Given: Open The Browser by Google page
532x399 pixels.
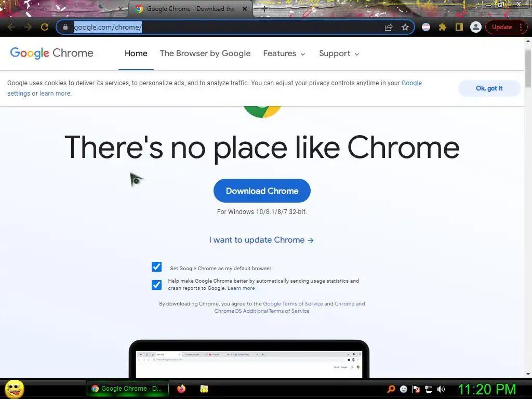Looking at the screenshot, I should [205, 54].
